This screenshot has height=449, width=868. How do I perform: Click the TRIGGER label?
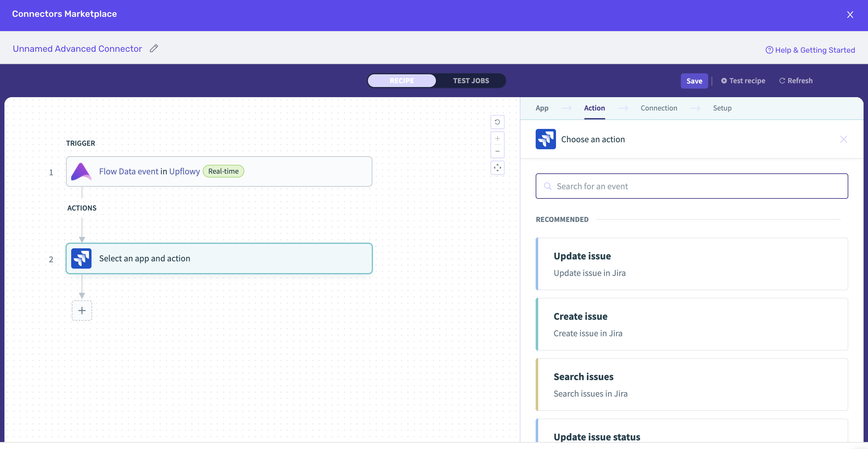click(80, 143)
